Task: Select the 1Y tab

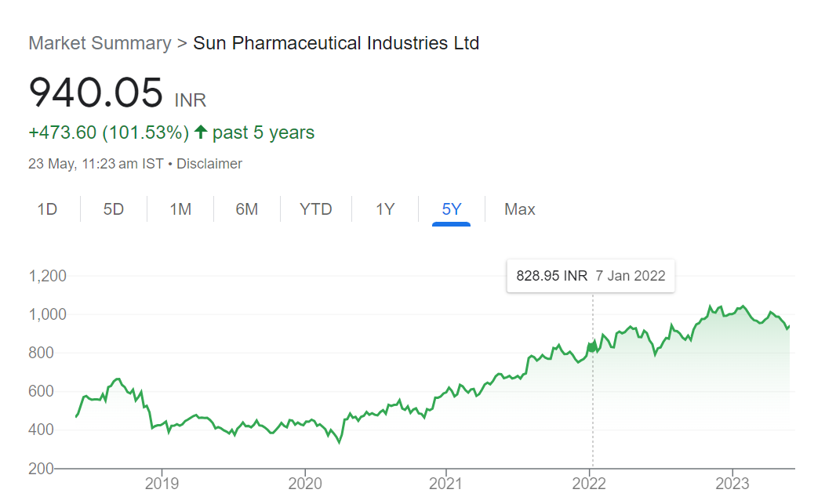Action: (x=385, y=209)
